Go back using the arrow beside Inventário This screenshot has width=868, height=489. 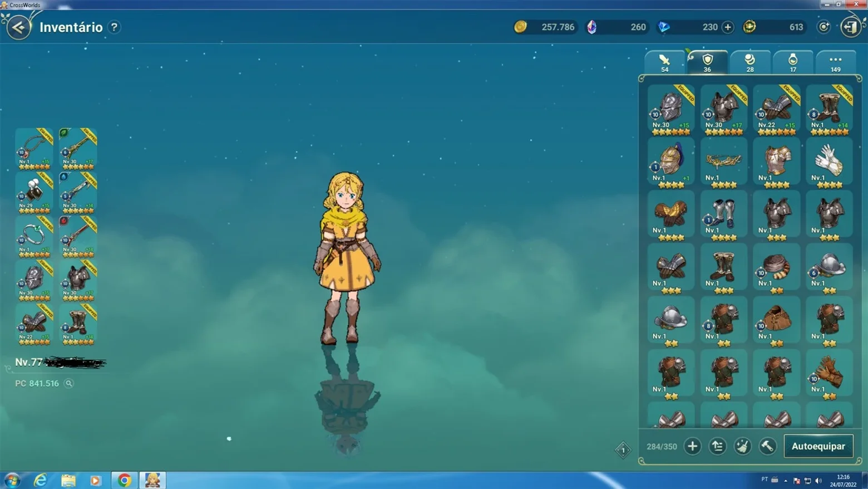click(18, 27)
